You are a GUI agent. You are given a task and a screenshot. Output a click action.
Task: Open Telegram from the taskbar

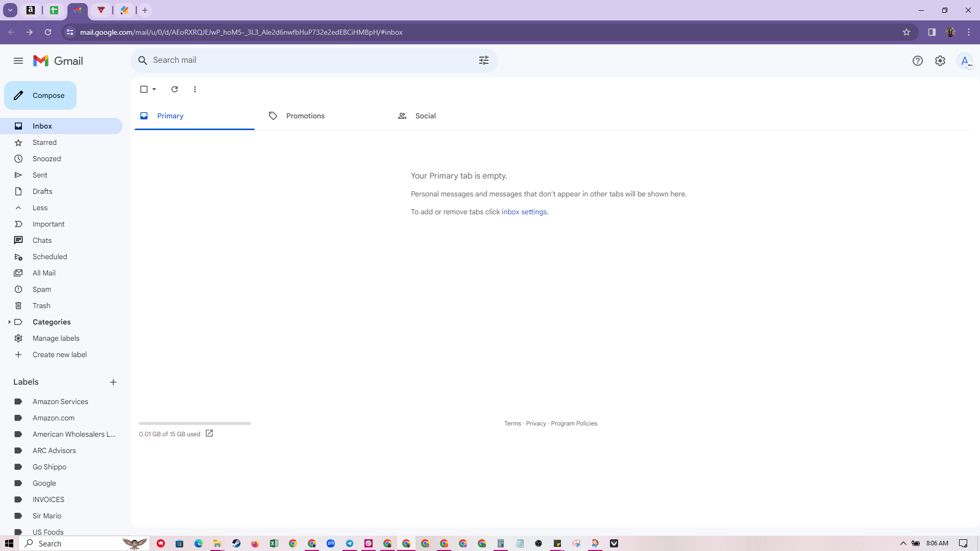pos(350,543)
